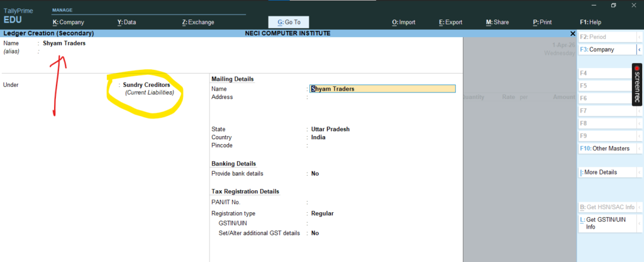
Task: Click the TallyPrime EDU logo
Action: (x=18, y=16)
